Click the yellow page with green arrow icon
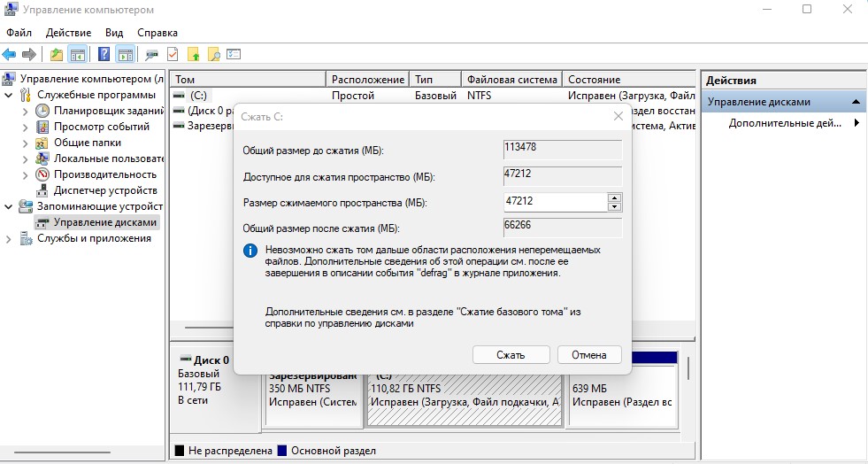This screenshot has height=464, width=868. pos(193,54)
